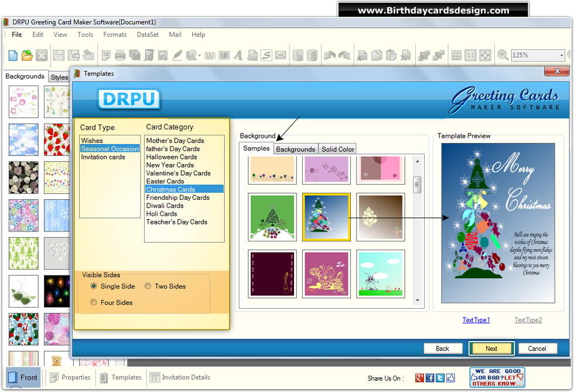Select New Year Cards category
Image resolution: width=574 pixels, height=392 pixels.
coord(170,165)
